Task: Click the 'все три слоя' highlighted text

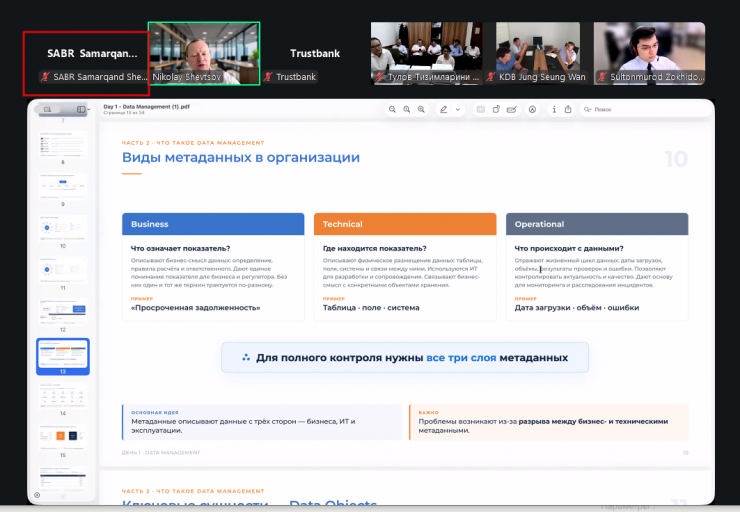Action: [x=461, y=358]
